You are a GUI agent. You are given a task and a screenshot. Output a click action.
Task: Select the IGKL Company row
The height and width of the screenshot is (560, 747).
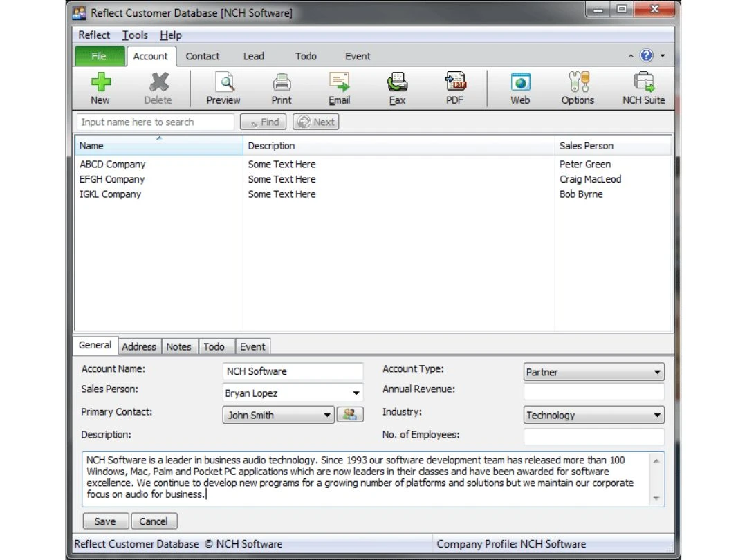coord(373,194)
